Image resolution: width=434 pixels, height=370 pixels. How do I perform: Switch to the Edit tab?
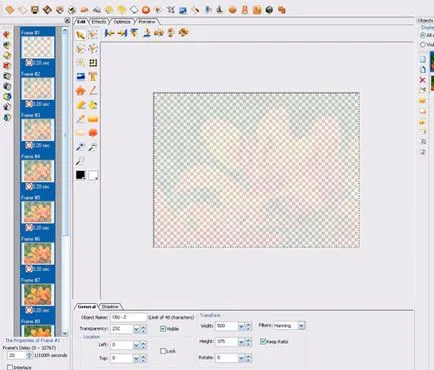coord(81,22)
